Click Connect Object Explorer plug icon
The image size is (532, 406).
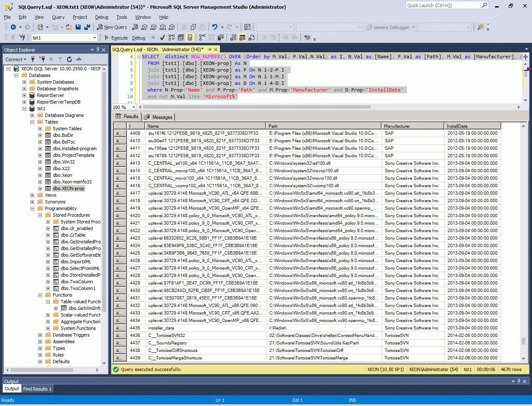point(32,59)
